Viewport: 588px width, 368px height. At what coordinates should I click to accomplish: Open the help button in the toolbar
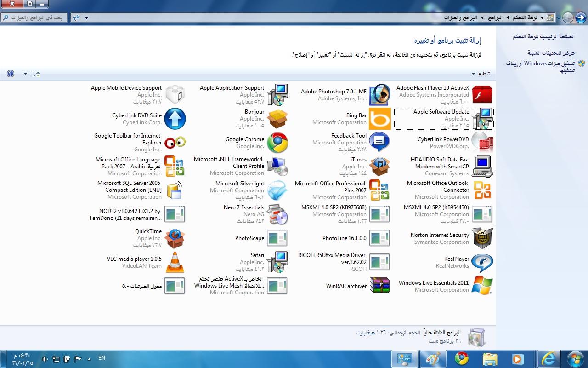(x=11, y=74)
